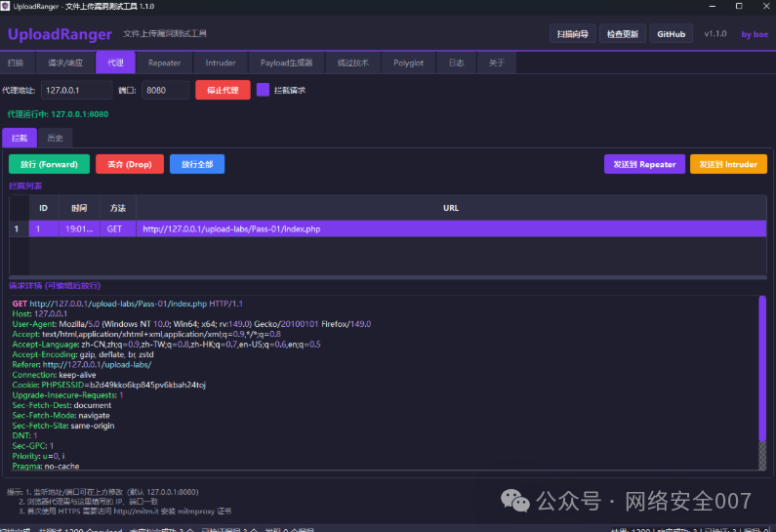
Task: Open the 扫描 tab
Action: 16,62
